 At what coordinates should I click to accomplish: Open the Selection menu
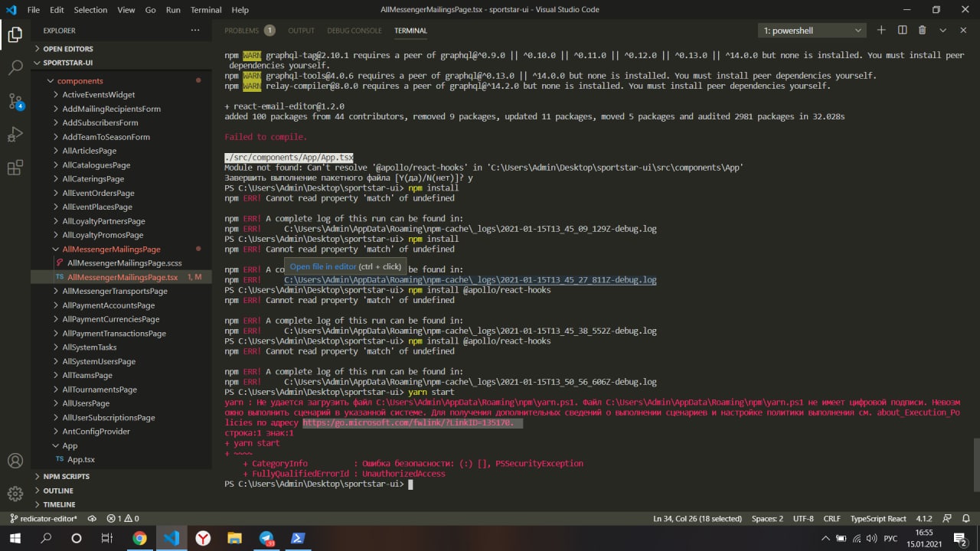tap(90, 10)
